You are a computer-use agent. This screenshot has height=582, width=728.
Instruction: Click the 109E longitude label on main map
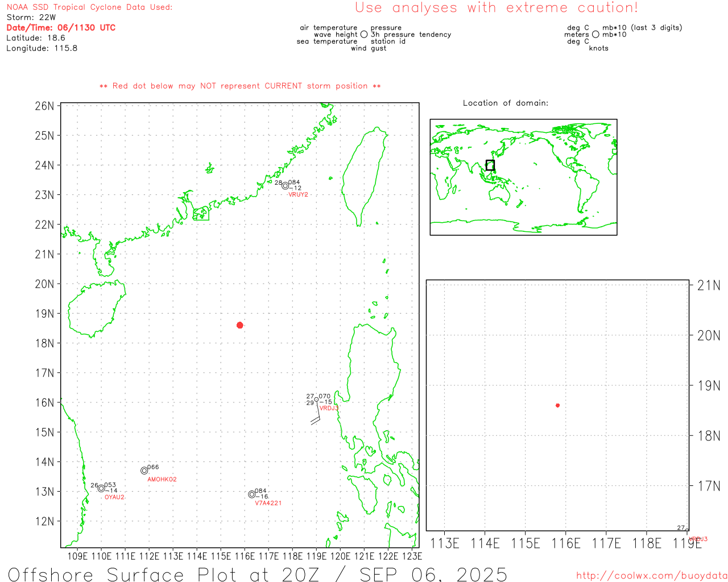point(77,556)
